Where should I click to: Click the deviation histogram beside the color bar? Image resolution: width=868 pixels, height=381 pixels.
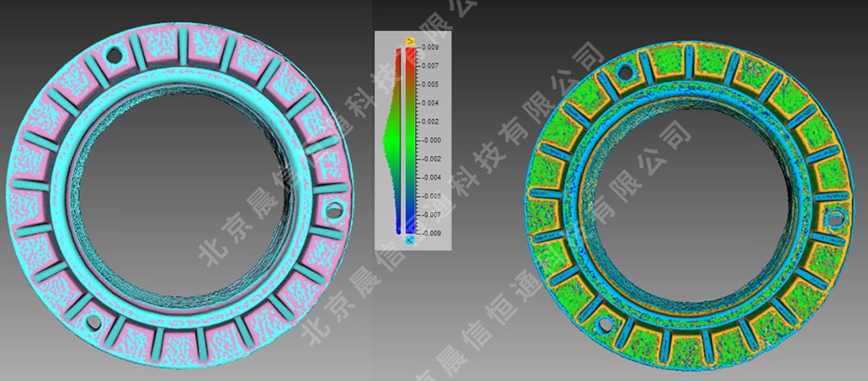392,140
